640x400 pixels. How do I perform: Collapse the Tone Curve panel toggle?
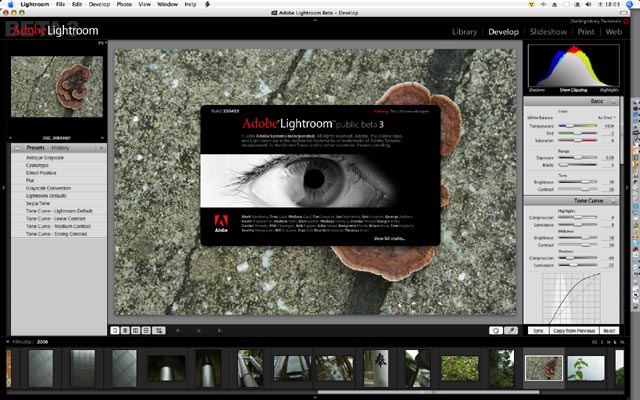pos(613,200)
